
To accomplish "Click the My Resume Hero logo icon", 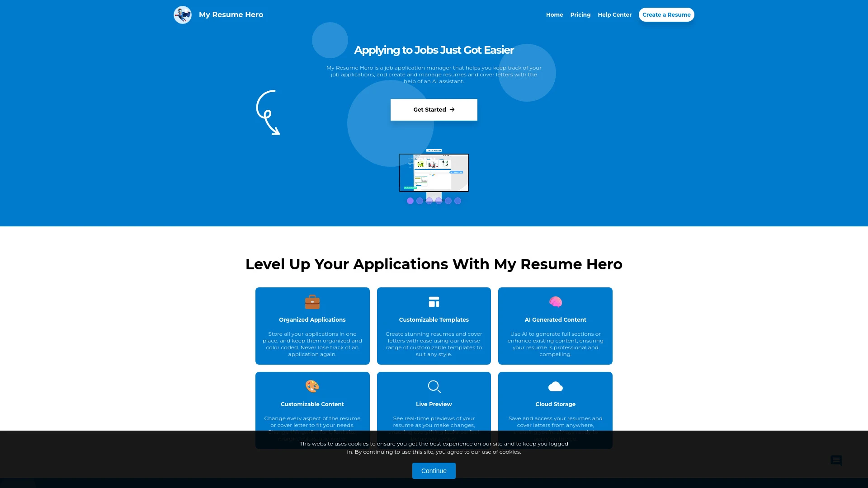I will click(x=183, y=14).
